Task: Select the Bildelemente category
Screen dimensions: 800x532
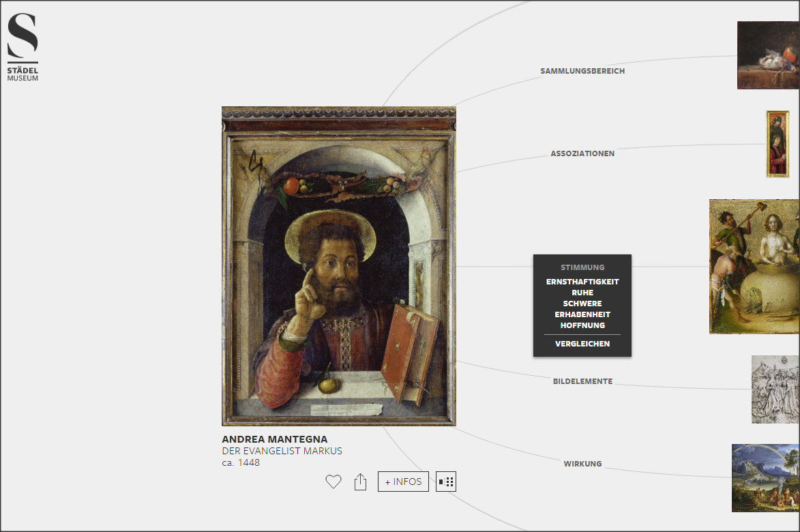Action: [x=582, y=381]
